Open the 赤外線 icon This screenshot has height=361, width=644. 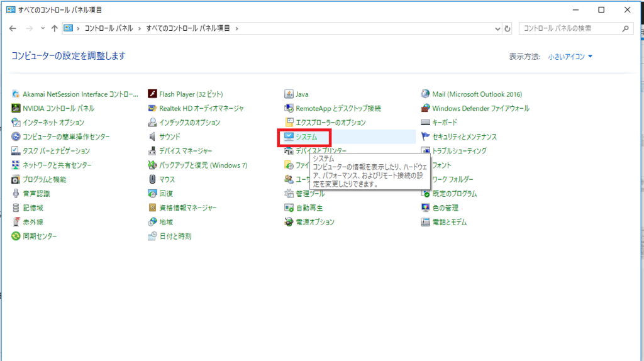pyautogui.click(x=16, y=222)
